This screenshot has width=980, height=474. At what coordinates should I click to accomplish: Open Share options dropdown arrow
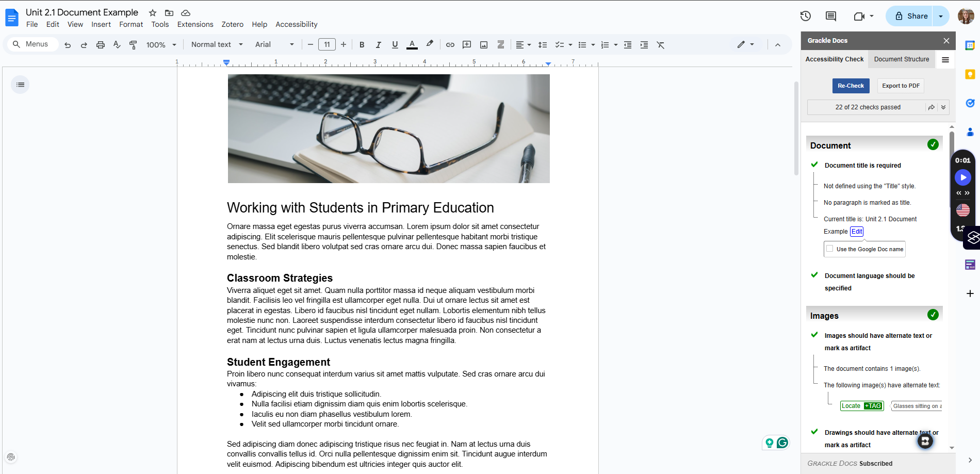[941, 16]
